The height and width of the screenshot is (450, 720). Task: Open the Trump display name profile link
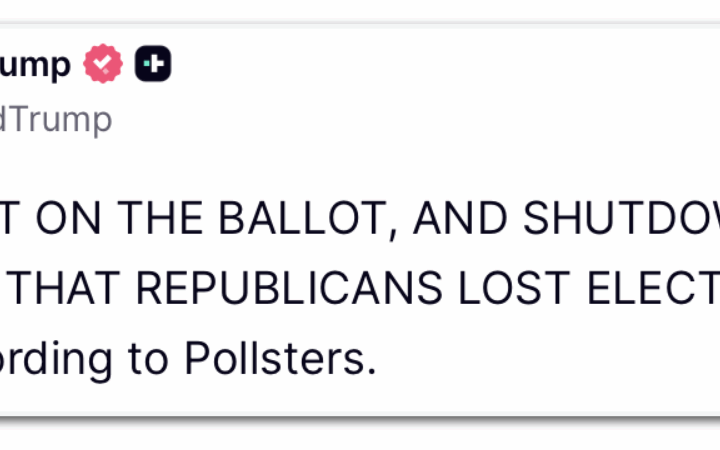35,65
